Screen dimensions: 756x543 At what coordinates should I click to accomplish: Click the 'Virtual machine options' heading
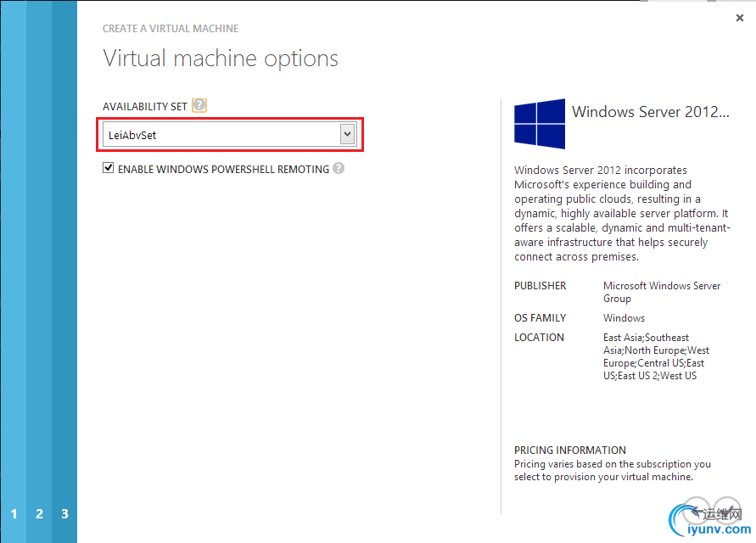[221, 59]
